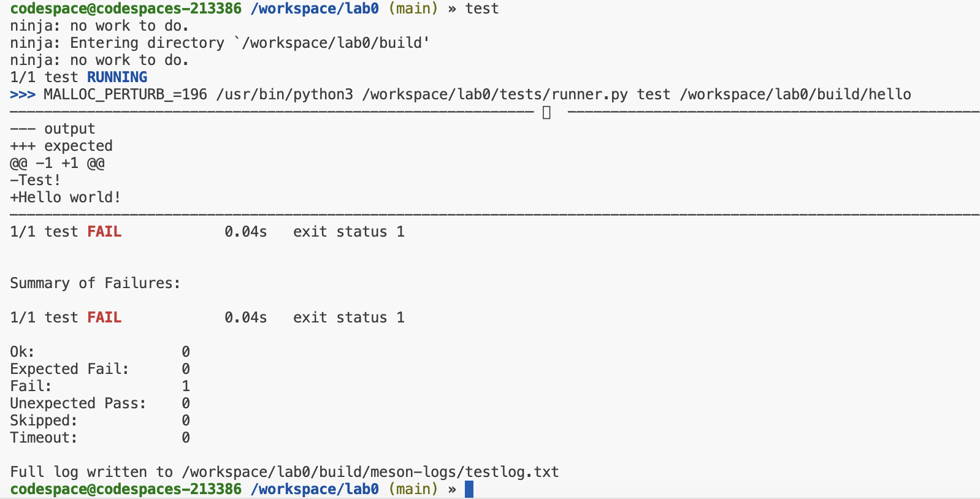
Task: Click the '+Hello world!' diff line
Action: (66, 197)
